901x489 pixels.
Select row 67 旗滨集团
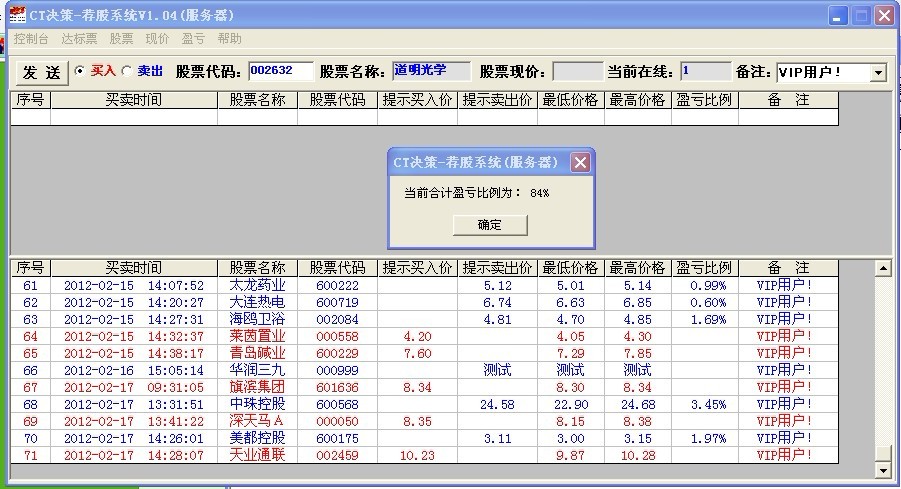point(424,387)
